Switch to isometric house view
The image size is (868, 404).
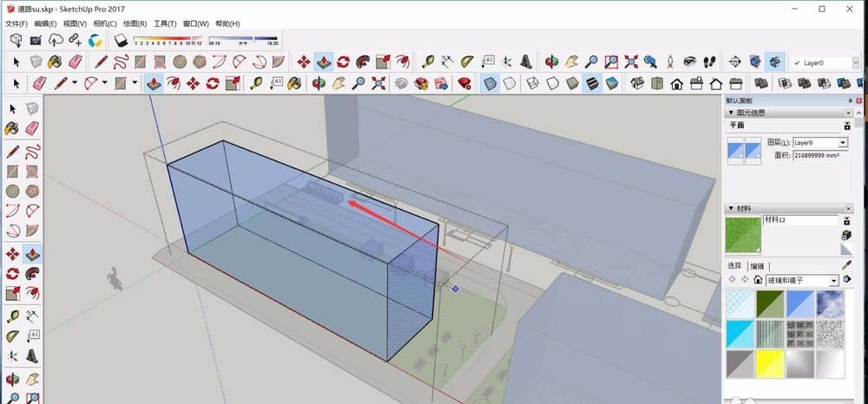pyautogui.click(x=637, y=83)
